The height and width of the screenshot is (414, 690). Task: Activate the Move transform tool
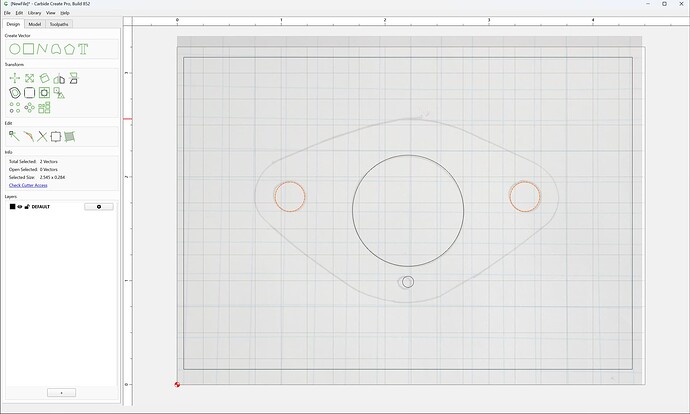tap(15, 78)
